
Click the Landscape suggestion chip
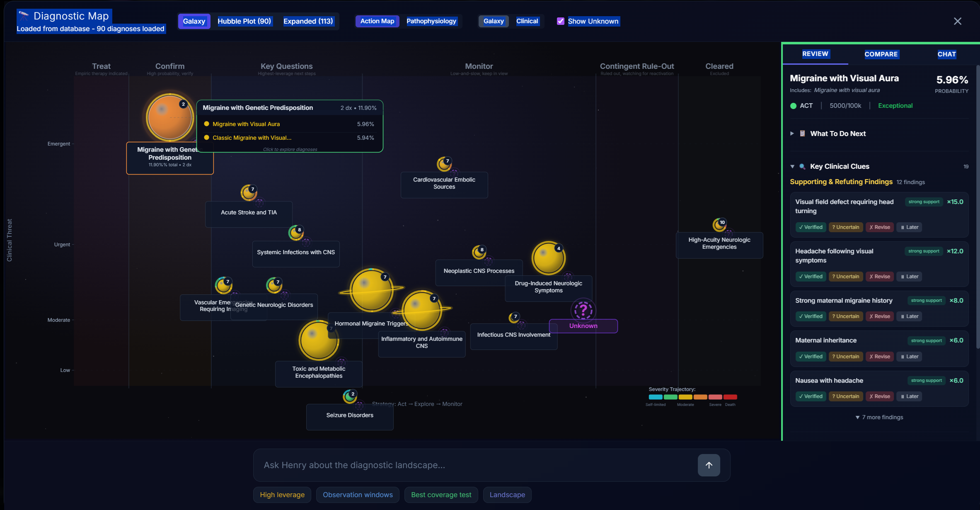507,495
